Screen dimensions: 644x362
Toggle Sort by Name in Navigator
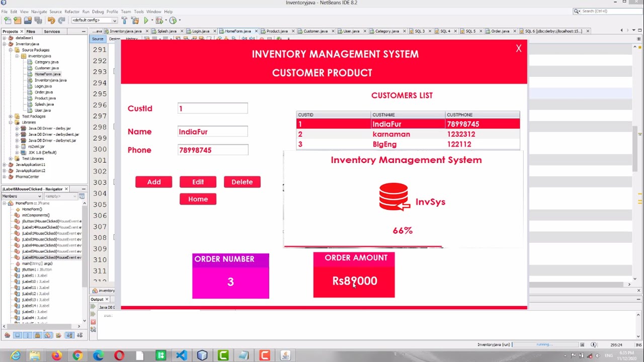click(x=69, y=335)
